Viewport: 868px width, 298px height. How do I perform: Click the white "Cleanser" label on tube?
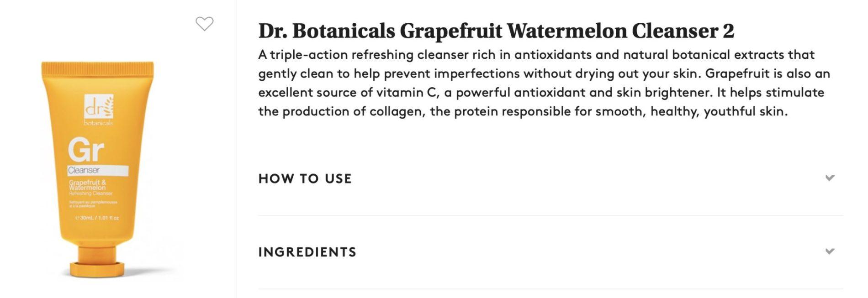pos(97,170)
